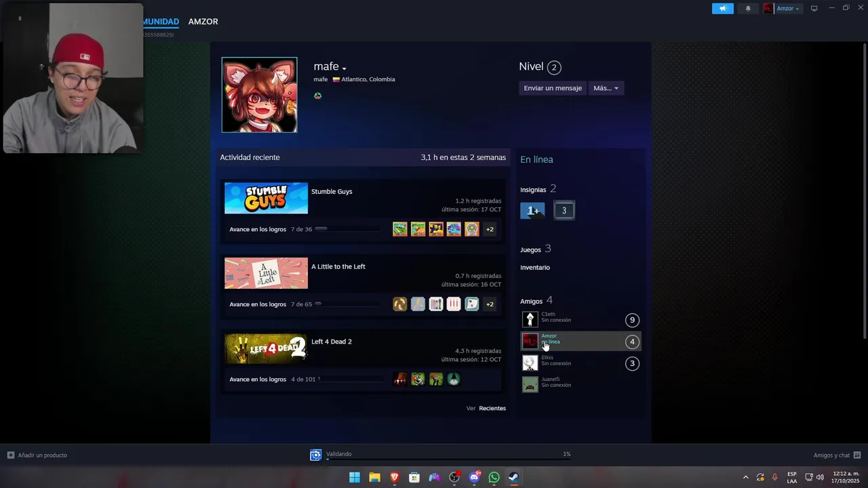Screen dimensions: 868x488
Task: Click Añadir un producto button
Action: [x=37, y=455]
